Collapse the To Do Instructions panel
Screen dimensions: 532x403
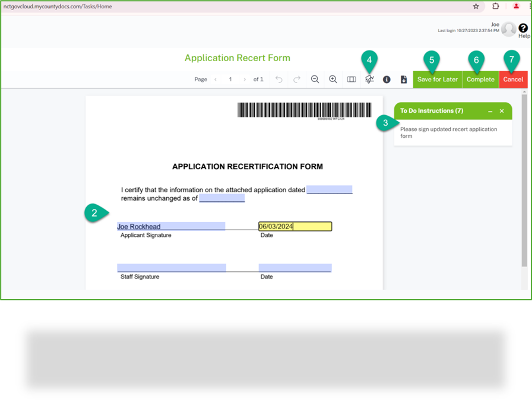click(x=490, y=111)
